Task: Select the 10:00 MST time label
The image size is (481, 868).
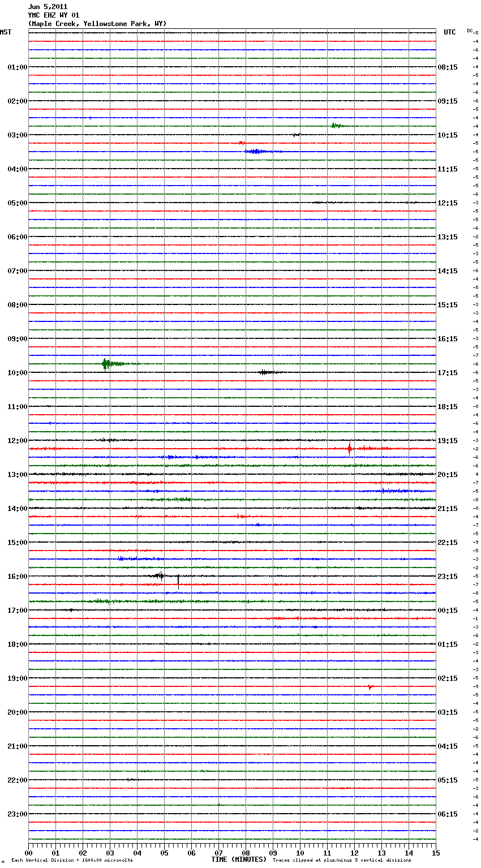Action: (18, 373)
